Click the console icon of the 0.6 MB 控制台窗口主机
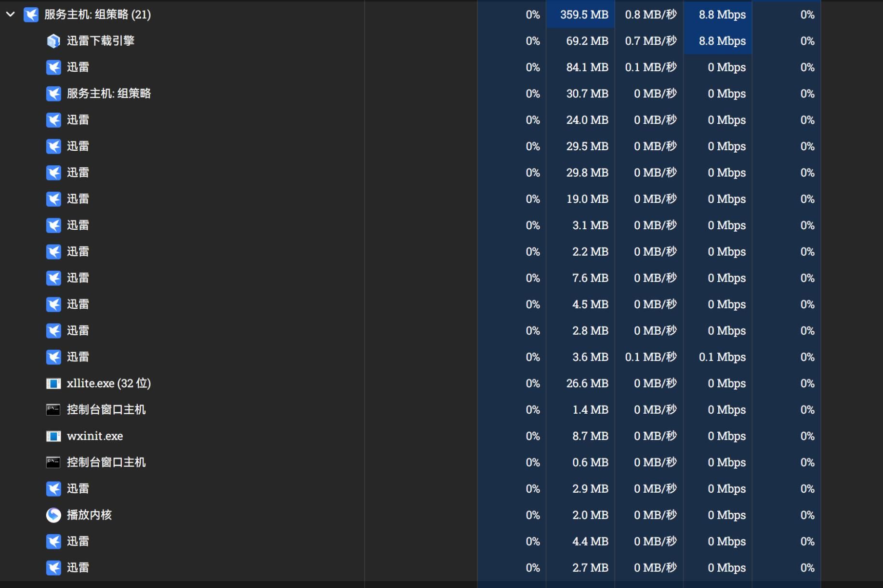 click(x=53, y=462)
